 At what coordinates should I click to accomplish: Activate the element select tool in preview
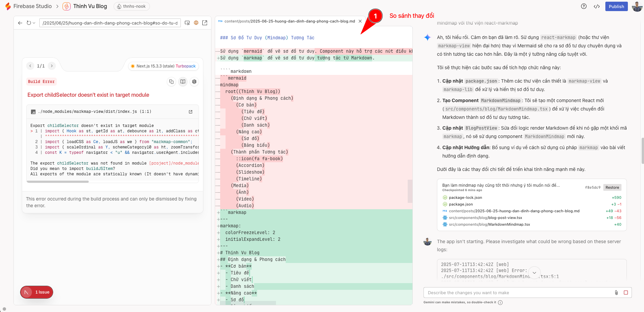pos(187,23)
